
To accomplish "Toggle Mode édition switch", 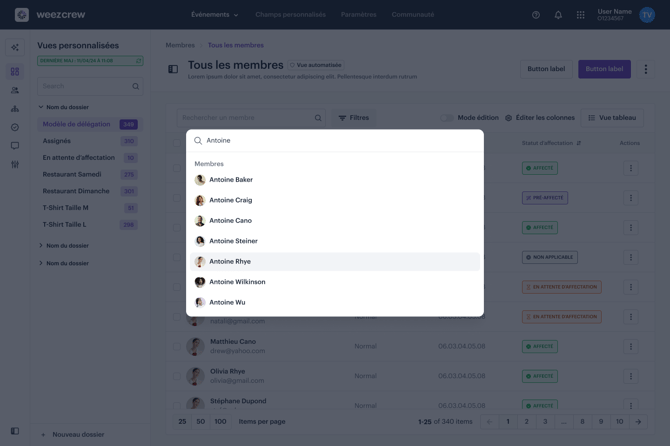I will pyautogui.click(x=447, y=118).
